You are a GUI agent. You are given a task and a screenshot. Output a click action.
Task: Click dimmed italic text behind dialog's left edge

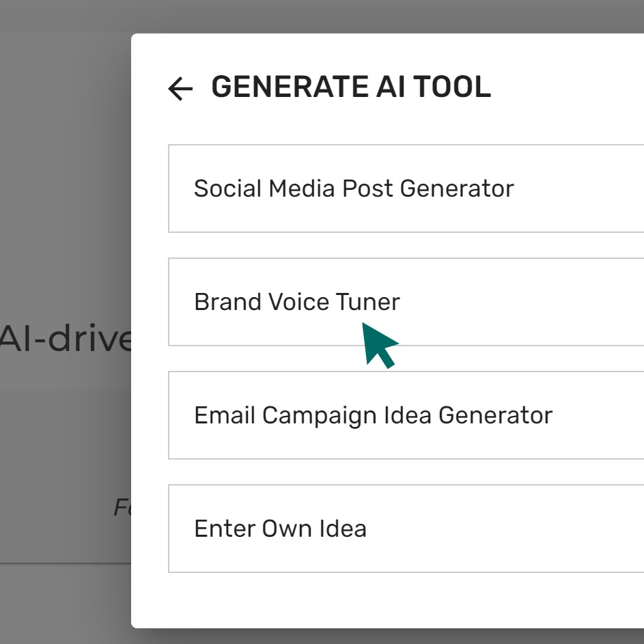coord(122,507)
